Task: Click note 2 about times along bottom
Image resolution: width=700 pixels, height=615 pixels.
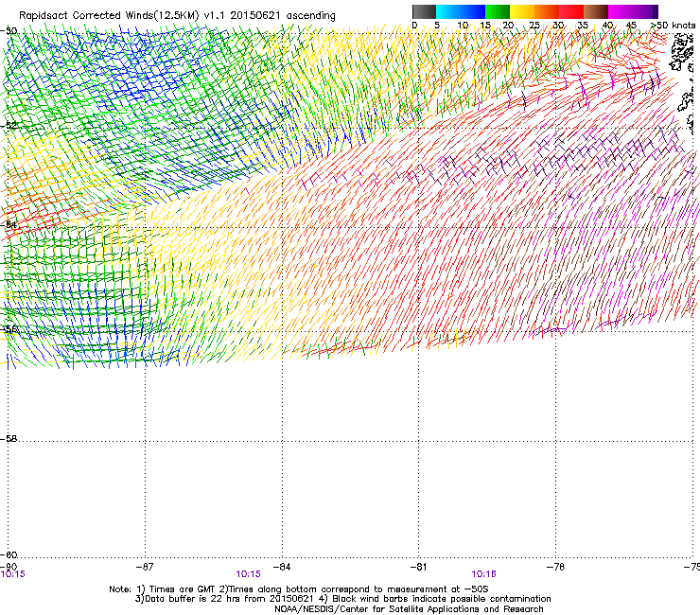Action: [354, 589]
